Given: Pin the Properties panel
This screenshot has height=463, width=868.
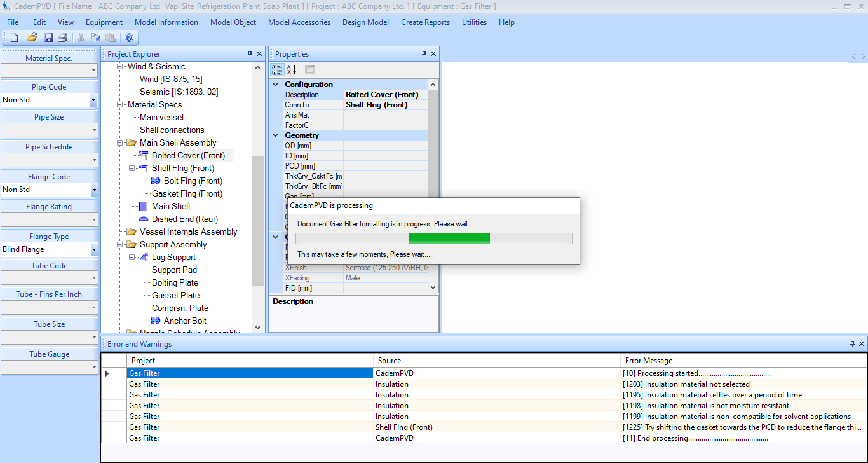Looking at the screenshot, I should click(x=424, y=54).
